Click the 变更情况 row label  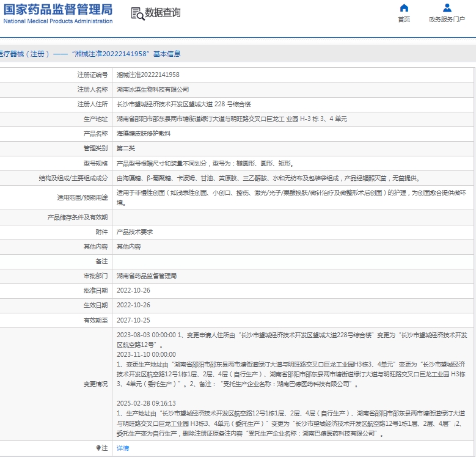click(x=95, y=384)
